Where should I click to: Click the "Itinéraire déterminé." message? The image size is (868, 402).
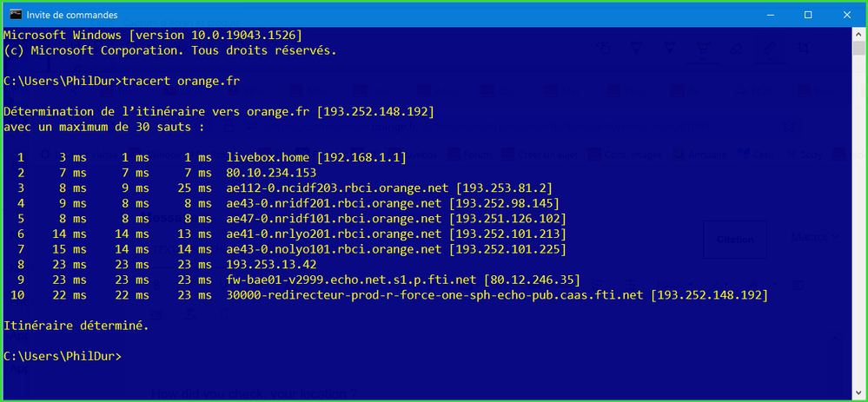[76, 326]
